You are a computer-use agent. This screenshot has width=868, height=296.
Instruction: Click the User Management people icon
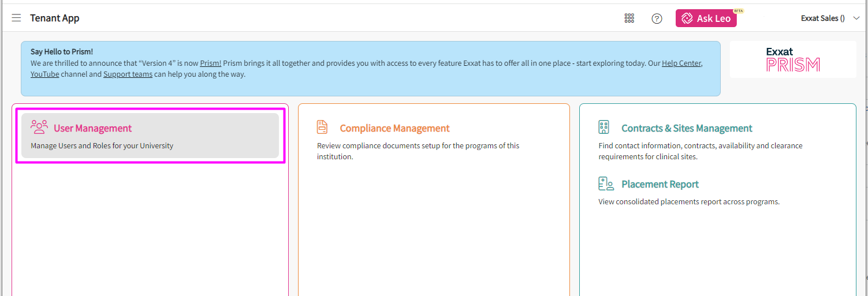39,127
